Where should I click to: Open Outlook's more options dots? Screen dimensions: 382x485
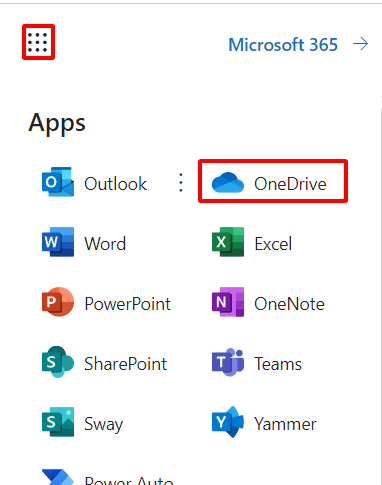[181, 183]
